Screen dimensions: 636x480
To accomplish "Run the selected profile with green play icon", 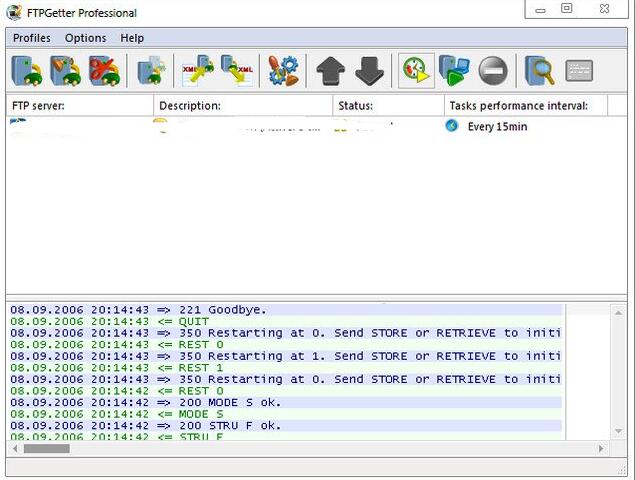I will (x=454, y=71).
